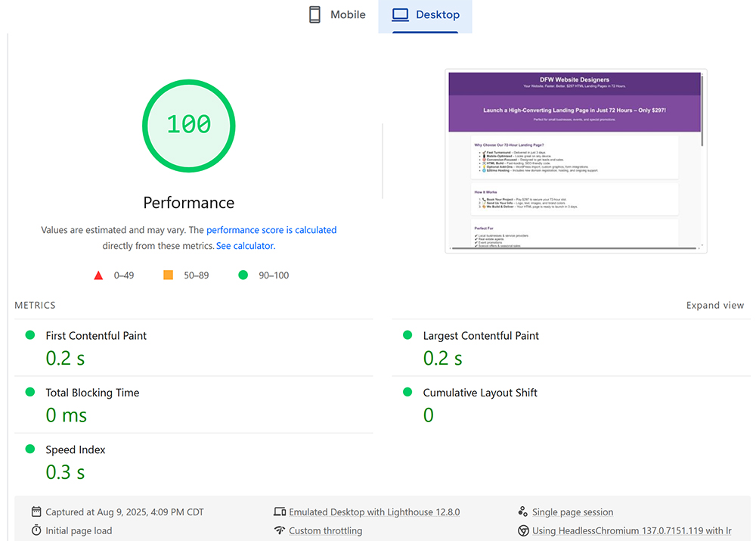756x541 pixels.
Task: Click the green dot beside First Contentful Paint
Action: 29,334
